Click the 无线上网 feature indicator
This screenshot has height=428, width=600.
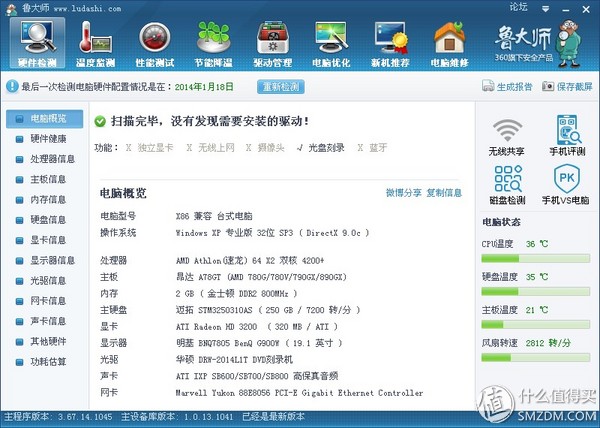click(210, 148)
